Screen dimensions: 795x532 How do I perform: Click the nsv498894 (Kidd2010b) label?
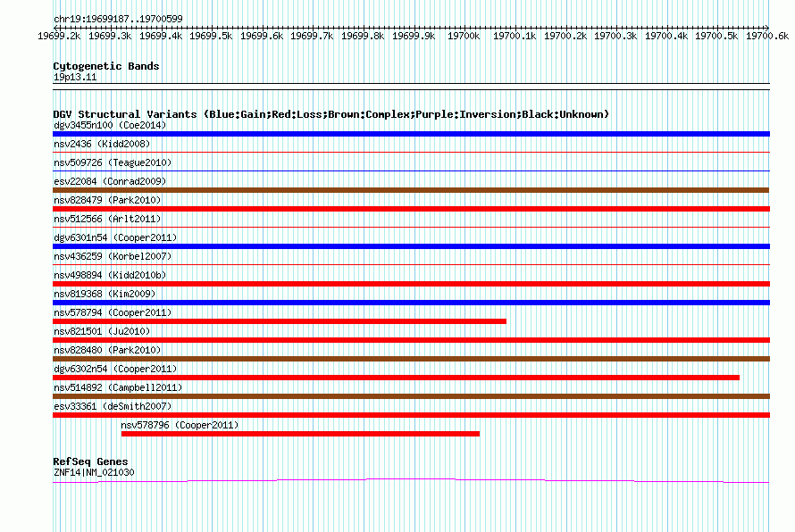pyautogui.click(x=110, y=275)
